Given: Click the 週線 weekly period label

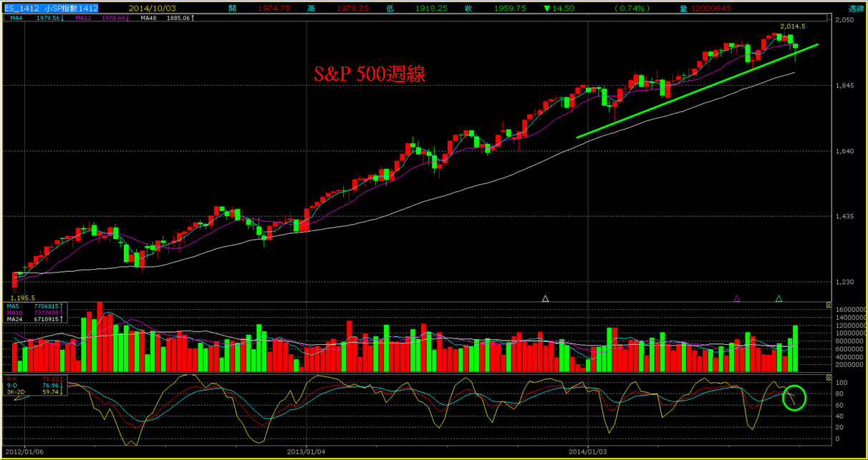Looking at the screenshot, I should pyautogui.click(x=856, y=9).
